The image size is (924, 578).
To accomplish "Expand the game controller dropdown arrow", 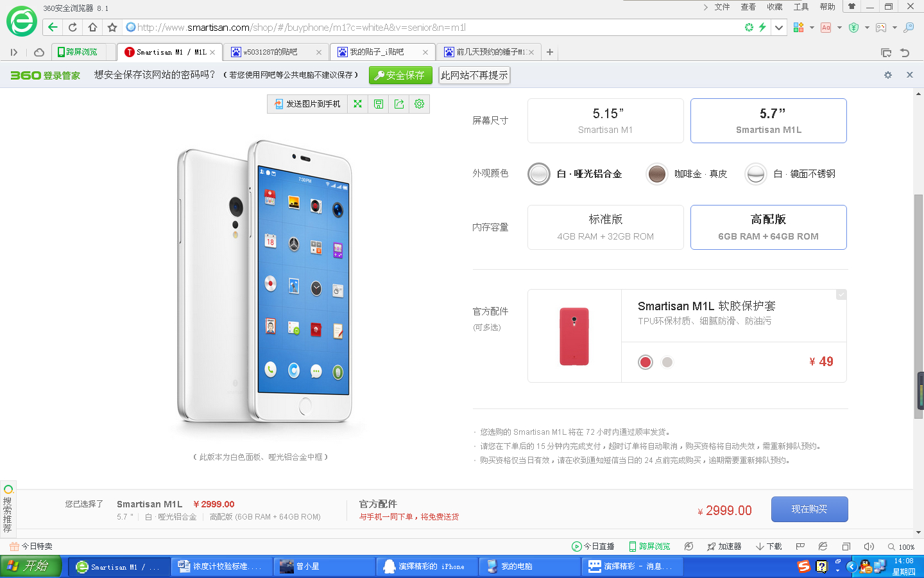I will pos(894,27).
